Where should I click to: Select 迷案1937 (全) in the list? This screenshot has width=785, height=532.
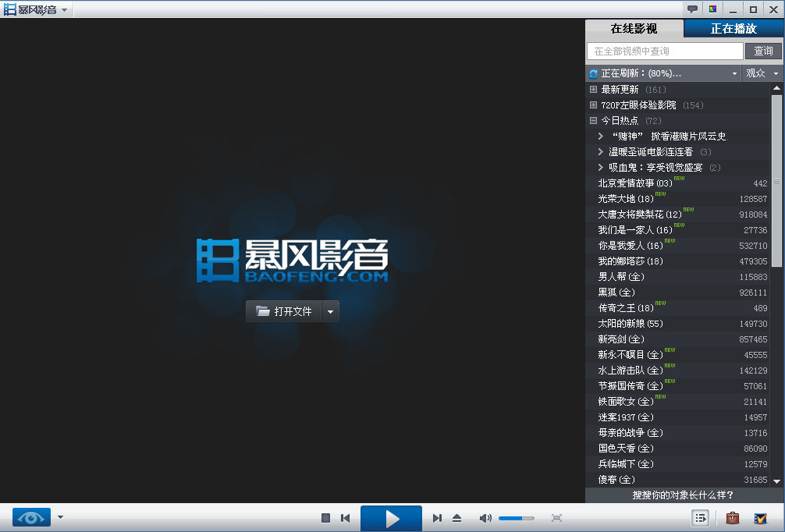pyautogui.click(x=678, y=417)
